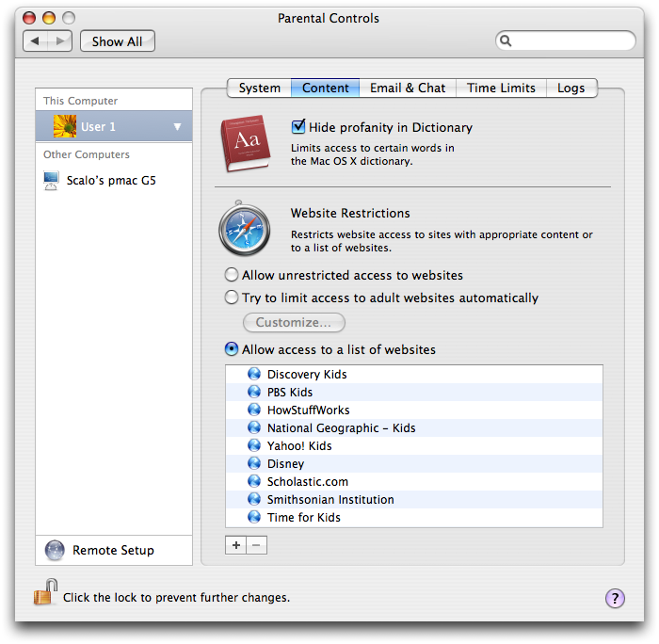Click the globe icon beside National Geographic - Kids

(x=254, y=427)
